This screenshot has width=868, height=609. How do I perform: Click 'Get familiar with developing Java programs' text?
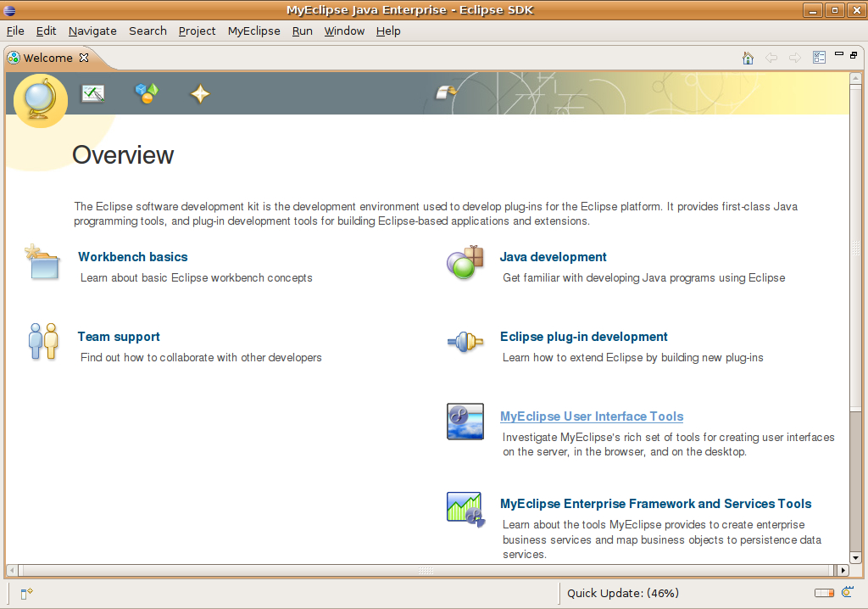pos(644,277)
